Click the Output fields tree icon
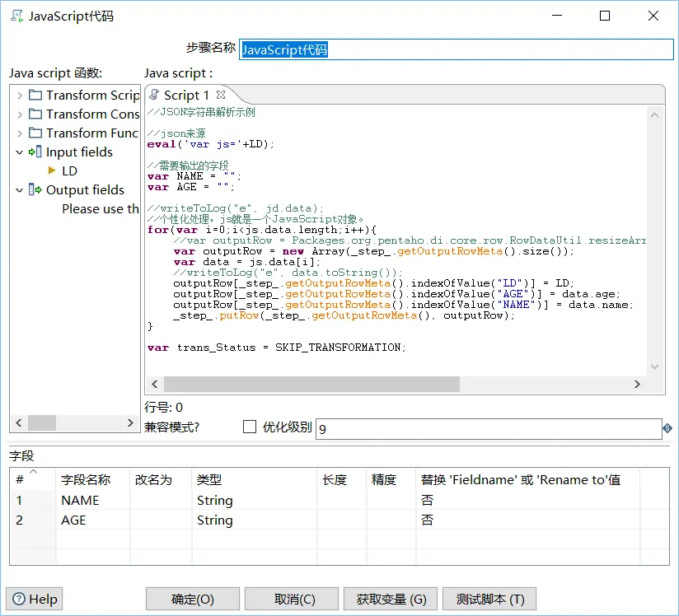Screen dimensions: 679x616 point(35,189)
